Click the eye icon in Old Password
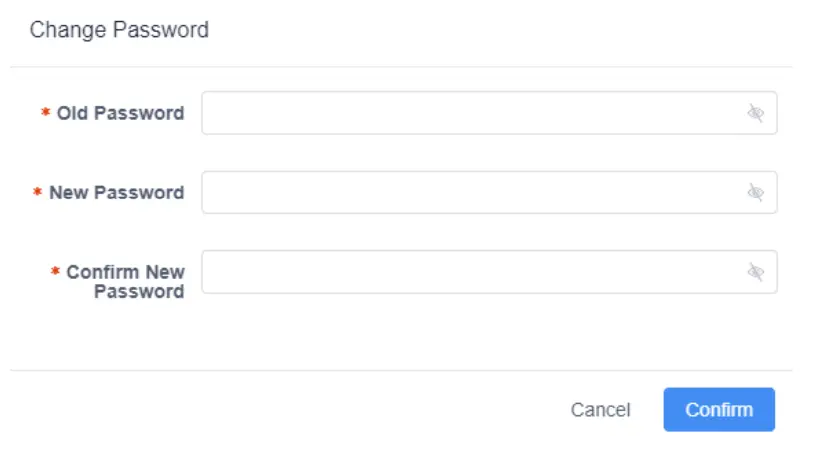The height and width of the screenshot is (454, 815). (x=755, y=113)
